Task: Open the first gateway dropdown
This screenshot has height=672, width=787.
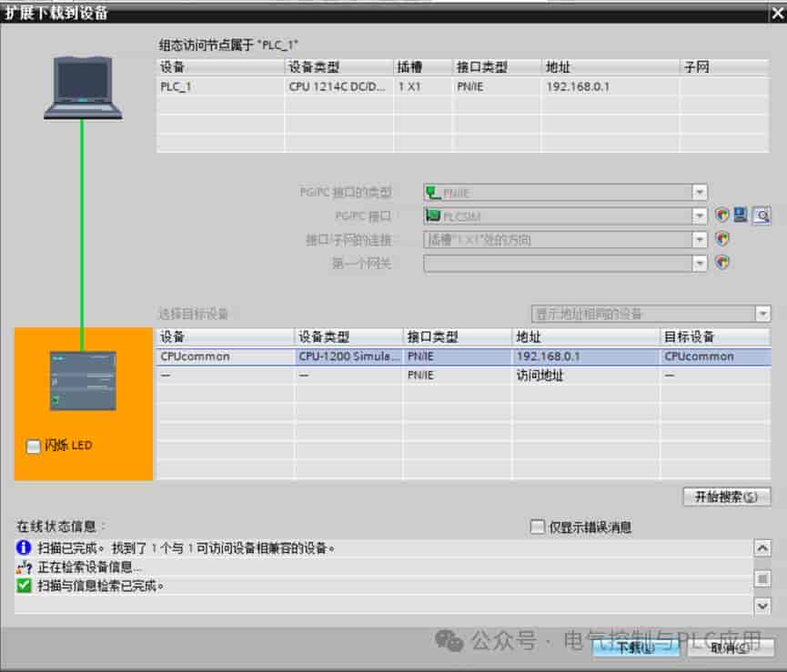Action: click(x=699, y=264)
